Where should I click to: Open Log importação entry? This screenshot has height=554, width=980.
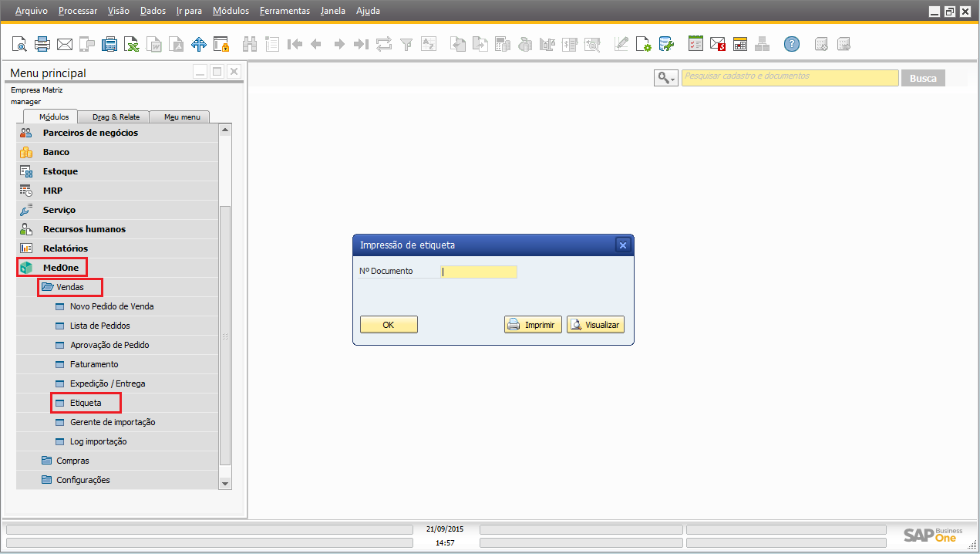(x=98, y=441)
